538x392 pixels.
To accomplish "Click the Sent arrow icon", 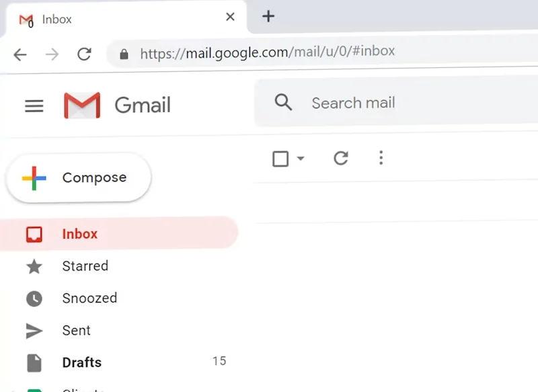I will pyautogui.click(x=34, y=331).
